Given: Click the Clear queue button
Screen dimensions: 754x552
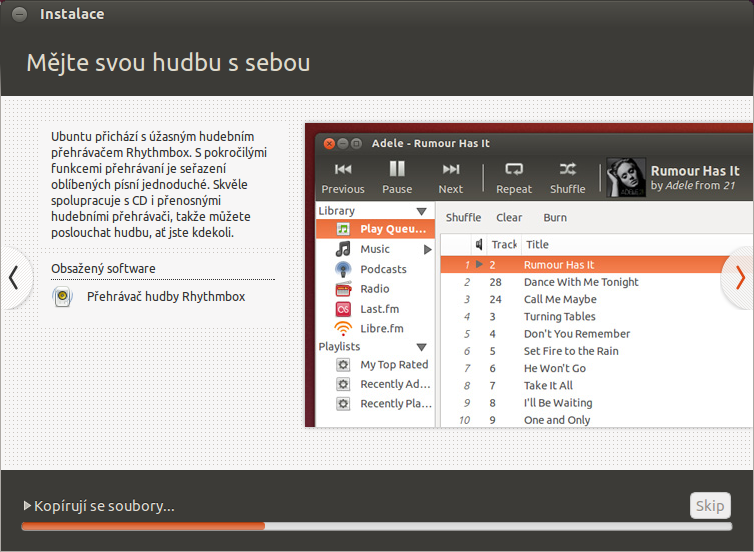Looking at the screenshot, I should [x=509, y=217].
